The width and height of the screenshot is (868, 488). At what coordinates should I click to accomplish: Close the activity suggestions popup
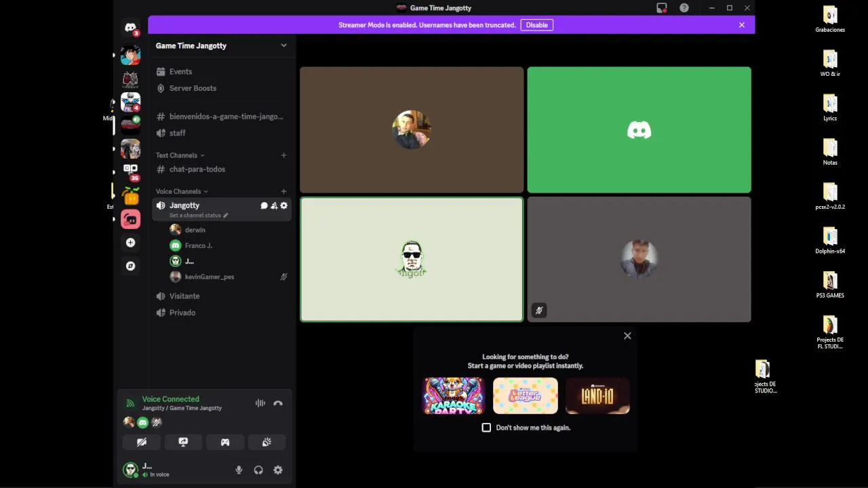(x=627, y=335)
